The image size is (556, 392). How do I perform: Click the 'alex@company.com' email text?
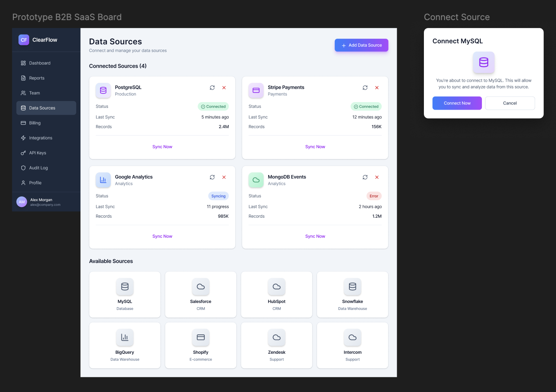pyautogui.click(x=45, y=205)
